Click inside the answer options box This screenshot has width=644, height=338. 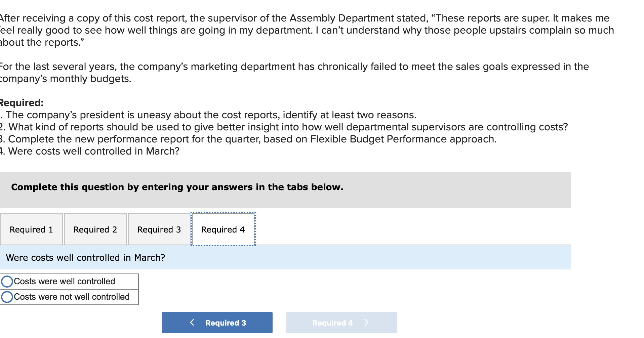pos(69,289)
